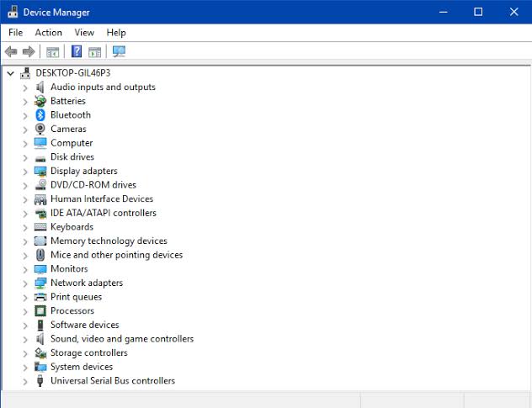
Task: Click the Cameras webcam icon
Action: 40,130
